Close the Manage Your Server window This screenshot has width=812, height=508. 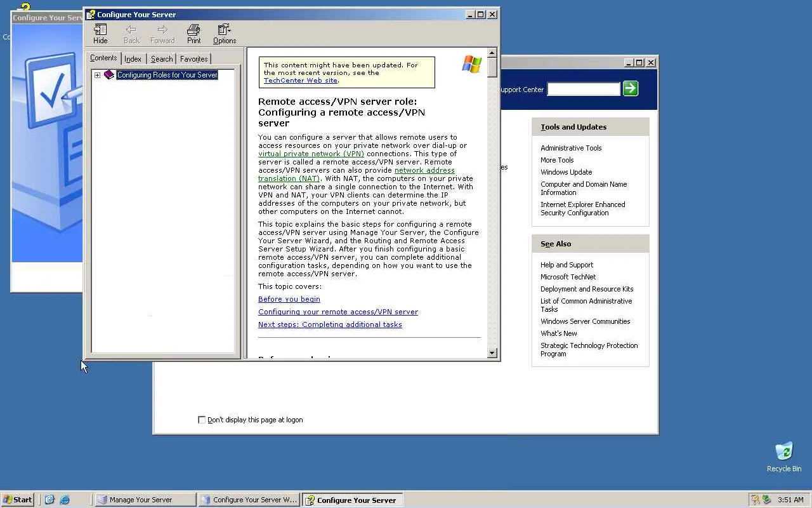[x=651, y=62]
